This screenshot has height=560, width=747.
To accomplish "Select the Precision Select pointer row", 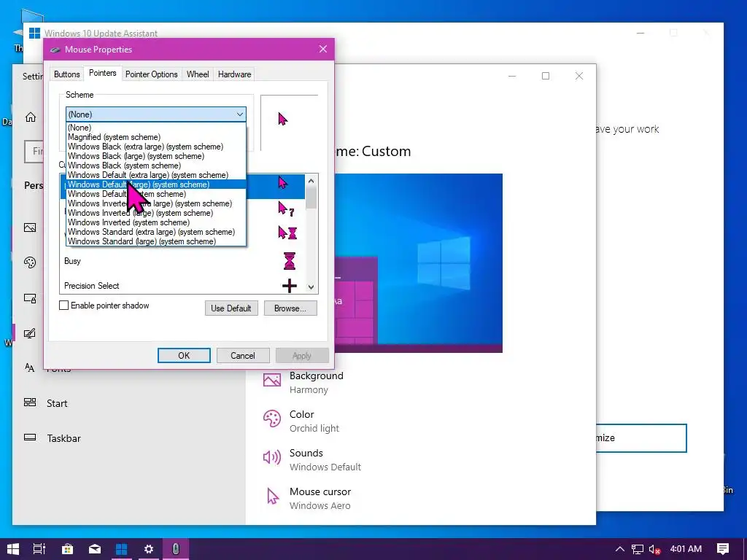I will tap(183, 286).
